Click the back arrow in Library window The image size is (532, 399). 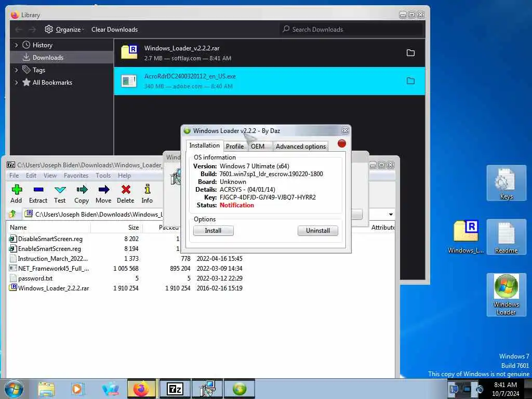tap(19, 30)
